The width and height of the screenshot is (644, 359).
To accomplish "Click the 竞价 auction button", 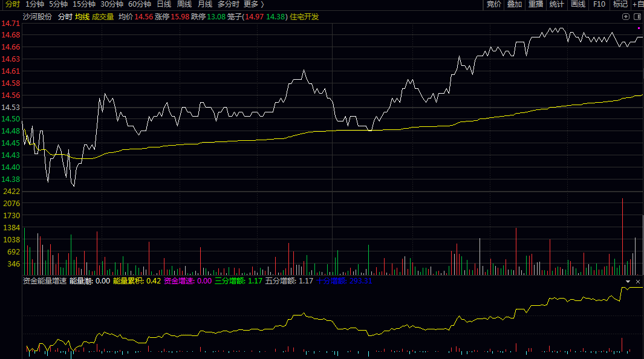I will click(x=494, y=4).
